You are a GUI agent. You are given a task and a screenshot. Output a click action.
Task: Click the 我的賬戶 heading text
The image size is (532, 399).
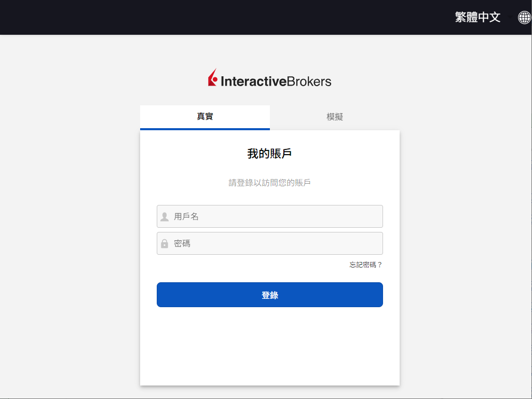[269, 154]
